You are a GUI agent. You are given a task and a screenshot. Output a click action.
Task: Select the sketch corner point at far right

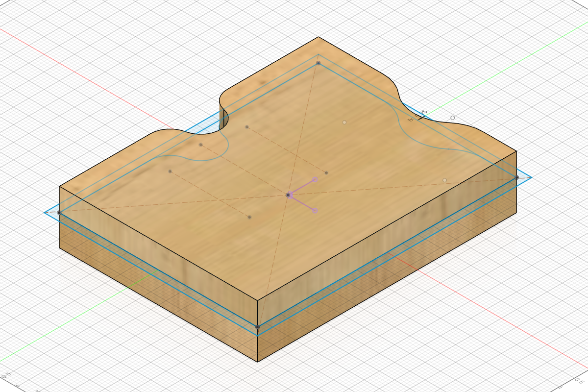516,177
